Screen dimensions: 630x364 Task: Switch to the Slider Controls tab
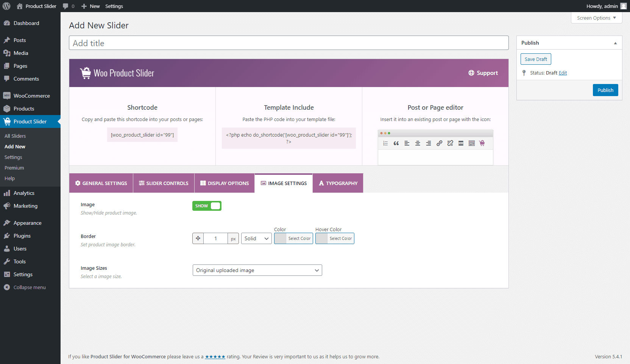164,183
